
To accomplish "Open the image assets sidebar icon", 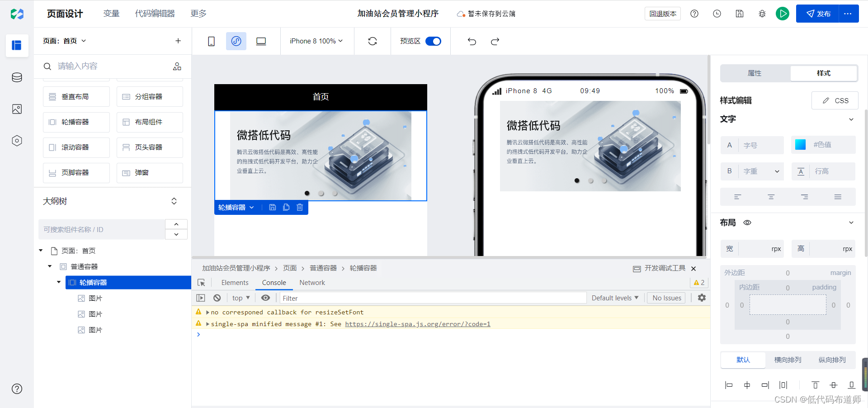I will (17, 109).
